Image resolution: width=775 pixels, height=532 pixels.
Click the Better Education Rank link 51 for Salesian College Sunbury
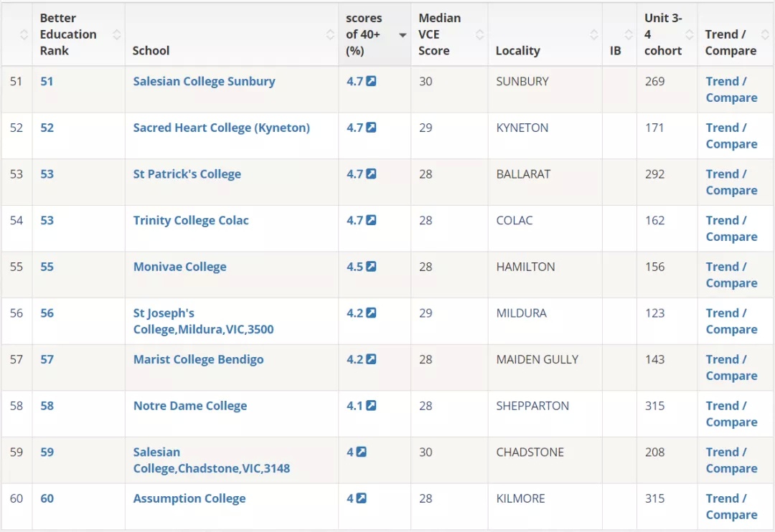[47, 82]
